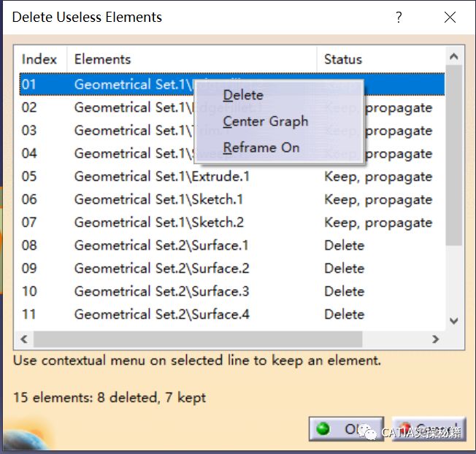Click the Cancel button
This screenshot has width=476, height=454.
coord(429,429)
